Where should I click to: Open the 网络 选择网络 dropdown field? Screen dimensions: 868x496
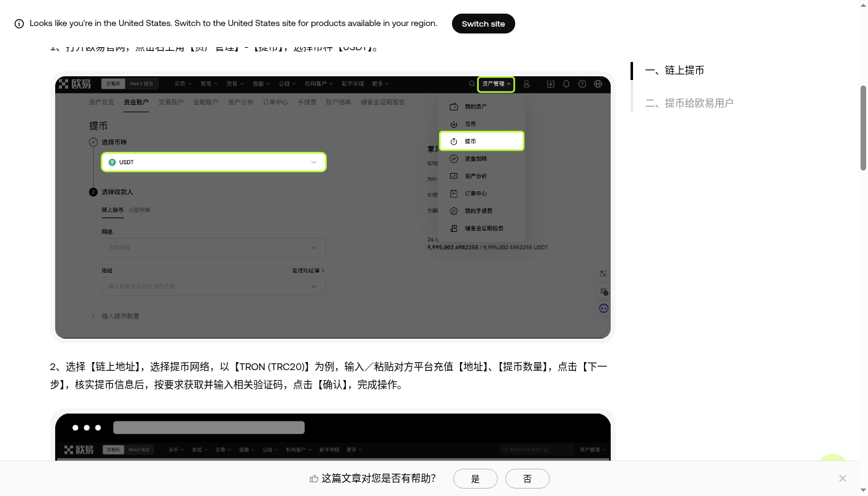(x=213, y=247)
